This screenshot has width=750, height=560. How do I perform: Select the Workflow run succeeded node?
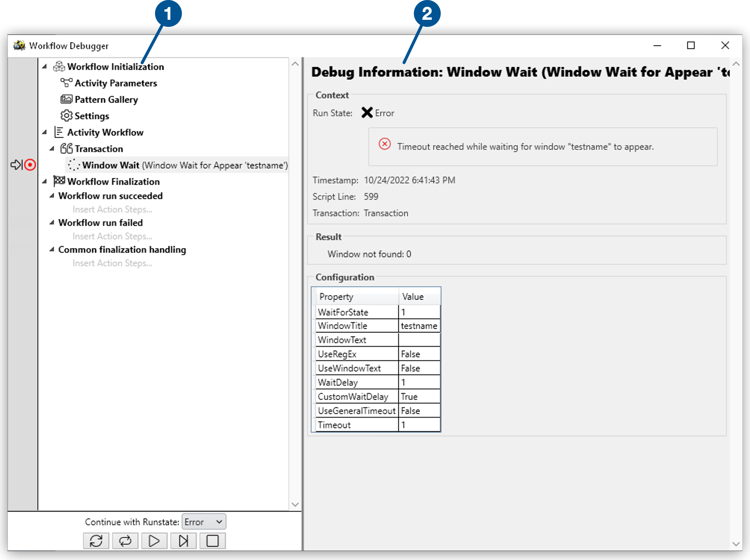click(110, 196)
